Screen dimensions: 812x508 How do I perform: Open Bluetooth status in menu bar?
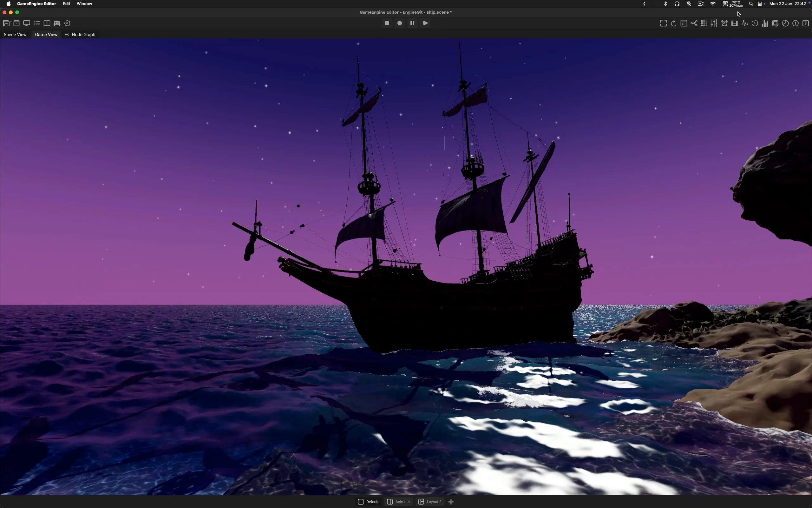pyautogui.click(x=666, y=4)
